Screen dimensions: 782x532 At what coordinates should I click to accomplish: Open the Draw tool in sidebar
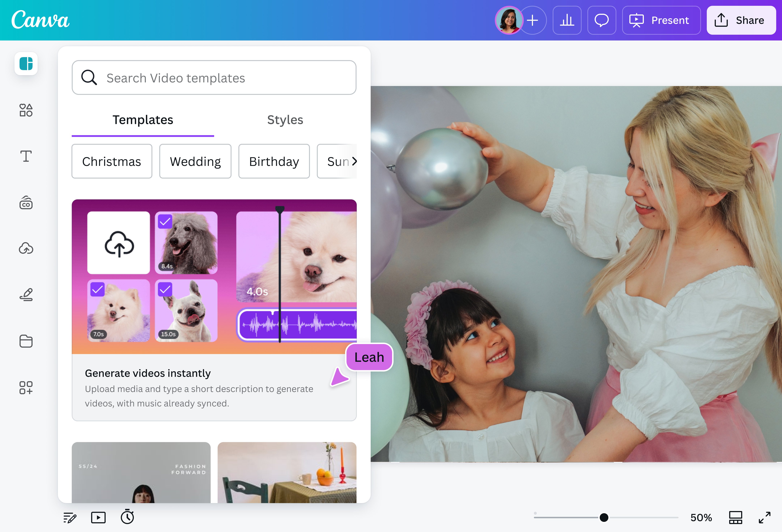[x=26, y=295]
